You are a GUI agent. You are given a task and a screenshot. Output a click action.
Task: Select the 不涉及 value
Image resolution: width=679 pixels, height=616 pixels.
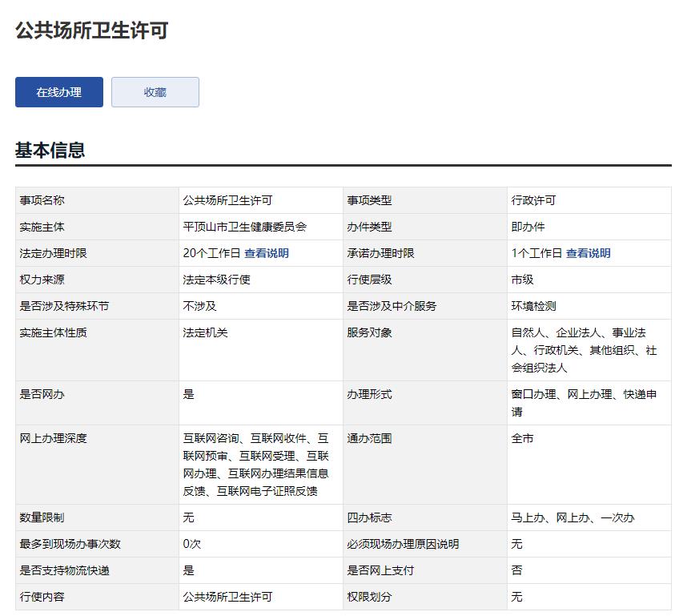pyautogui.click(x=199, y=306)
